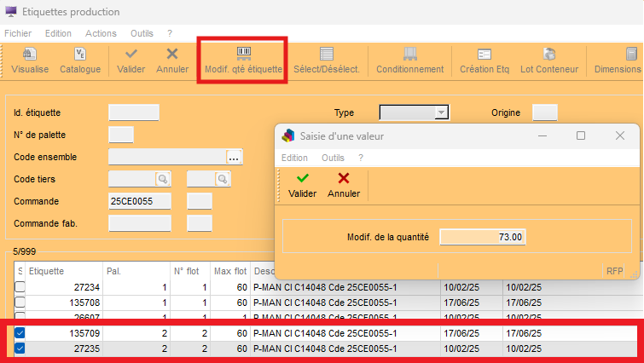Open Code ensemble ellipsis browse button

[x=235, y=156]
